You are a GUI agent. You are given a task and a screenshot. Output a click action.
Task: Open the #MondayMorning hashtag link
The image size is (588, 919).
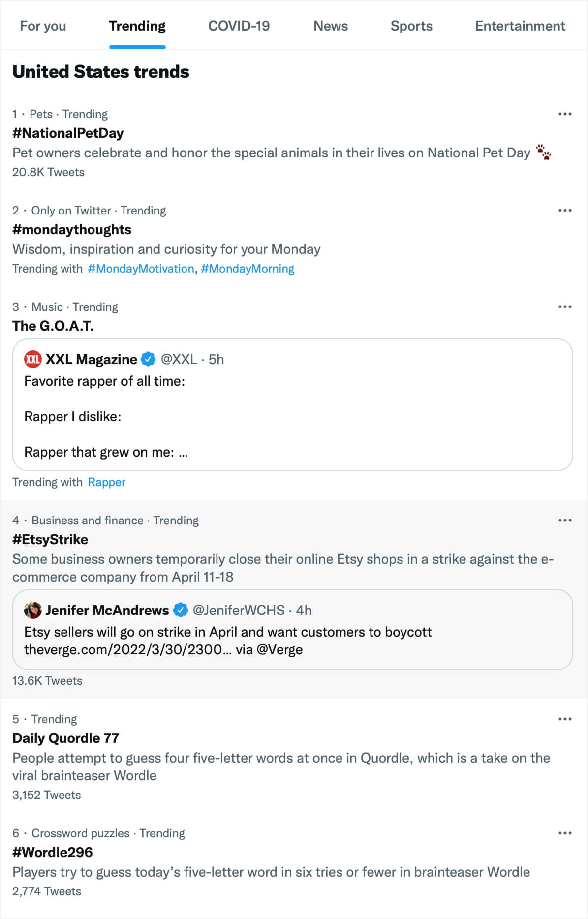tap(248, 269)
